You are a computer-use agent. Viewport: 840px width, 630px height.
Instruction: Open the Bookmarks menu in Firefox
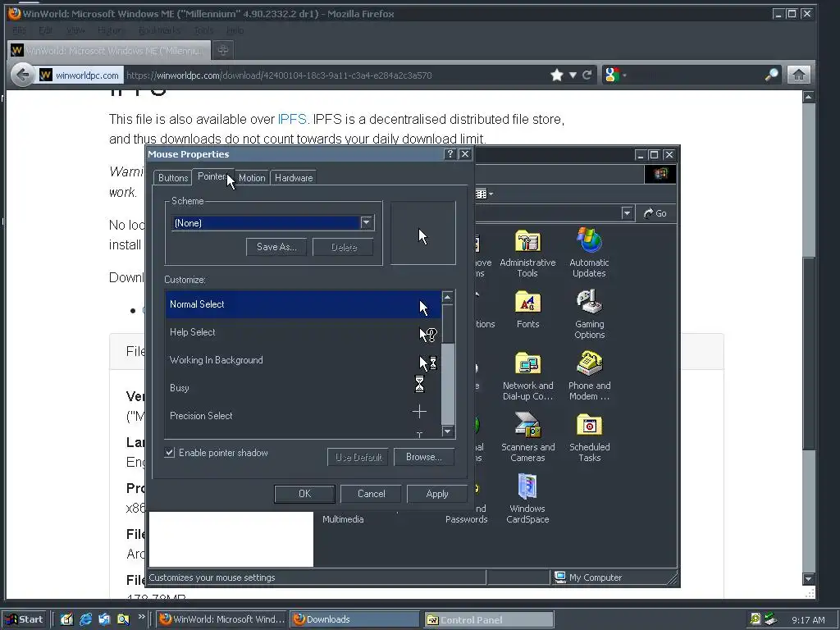click(x=159, y=30)
